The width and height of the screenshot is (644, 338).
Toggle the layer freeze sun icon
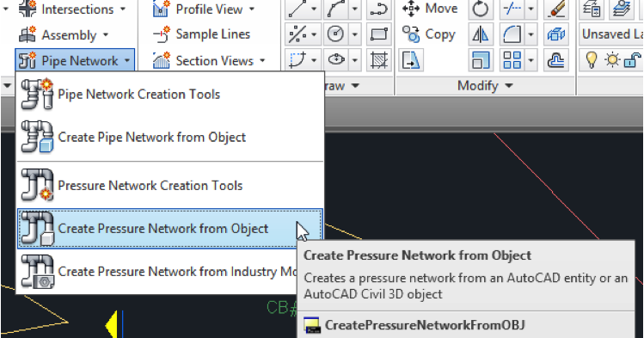(612, 60)
